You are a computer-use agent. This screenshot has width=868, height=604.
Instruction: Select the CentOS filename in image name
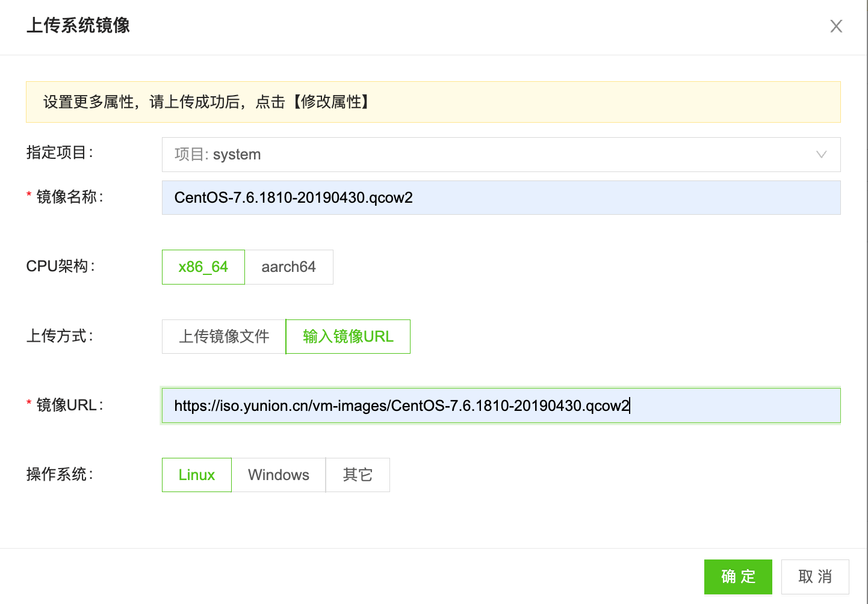[x=293, y=197]
